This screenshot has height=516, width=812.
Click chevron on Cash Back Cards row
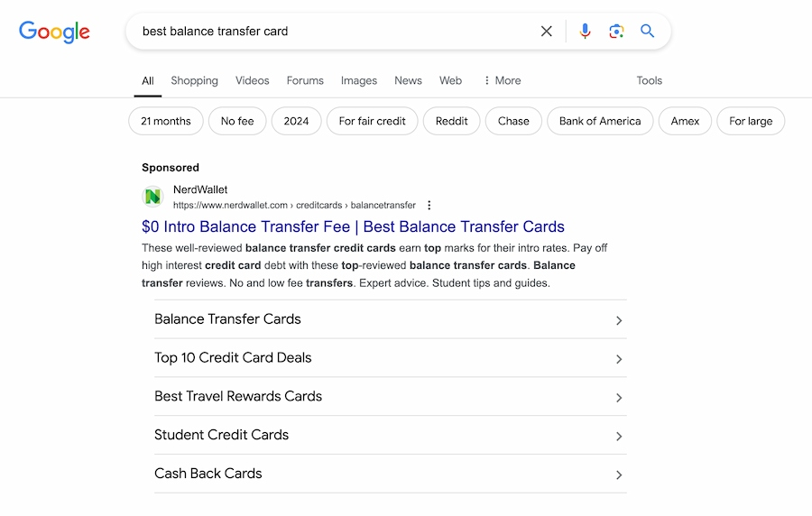[619, 475]
